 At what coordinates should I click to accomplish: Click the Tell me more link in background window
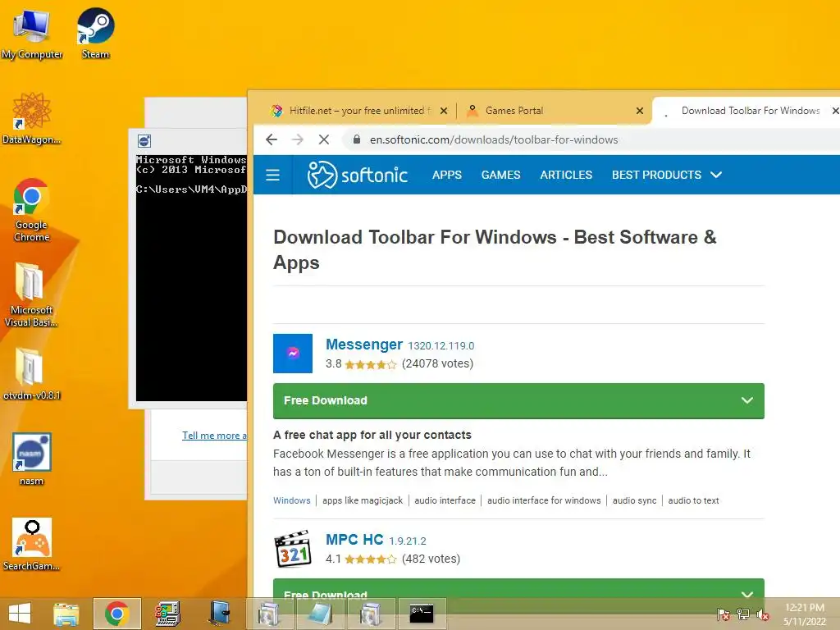(x=214, y=436)
